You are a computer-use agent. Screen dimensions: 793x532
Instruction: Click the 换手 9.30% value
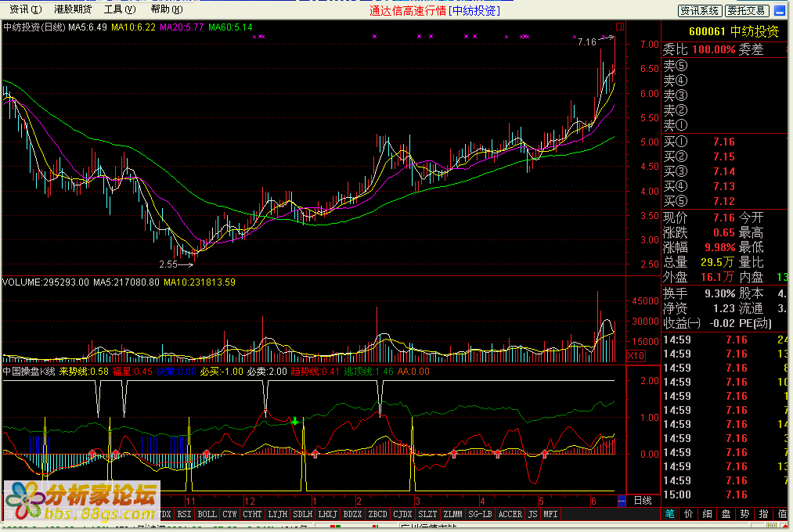719,293
